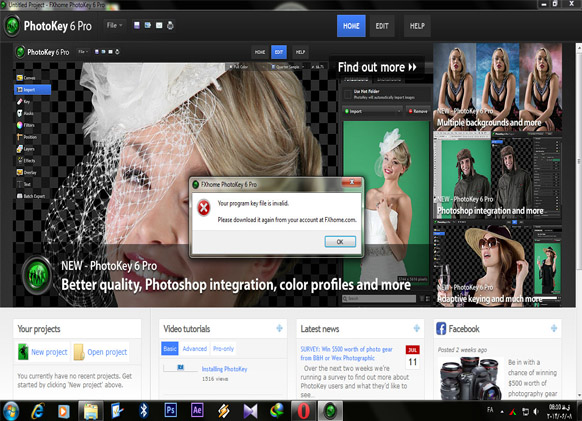Click the email envelope icon in toolbar
The width and height of the screenshot is (582, 421).
(159, 25)
